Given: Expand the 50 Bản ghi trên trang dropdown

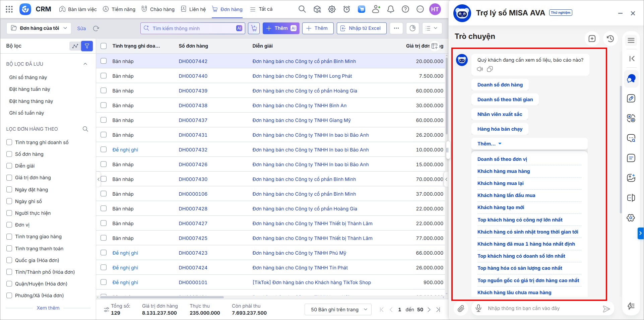Looking at the screenshot, I should click(338, 310).
